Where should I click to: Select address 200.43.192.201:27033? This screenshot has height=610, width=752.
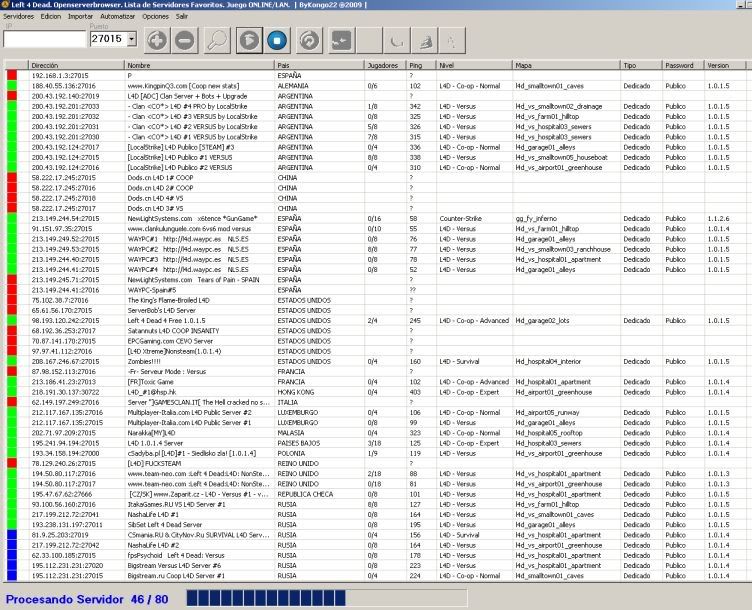tap(65, 106)
